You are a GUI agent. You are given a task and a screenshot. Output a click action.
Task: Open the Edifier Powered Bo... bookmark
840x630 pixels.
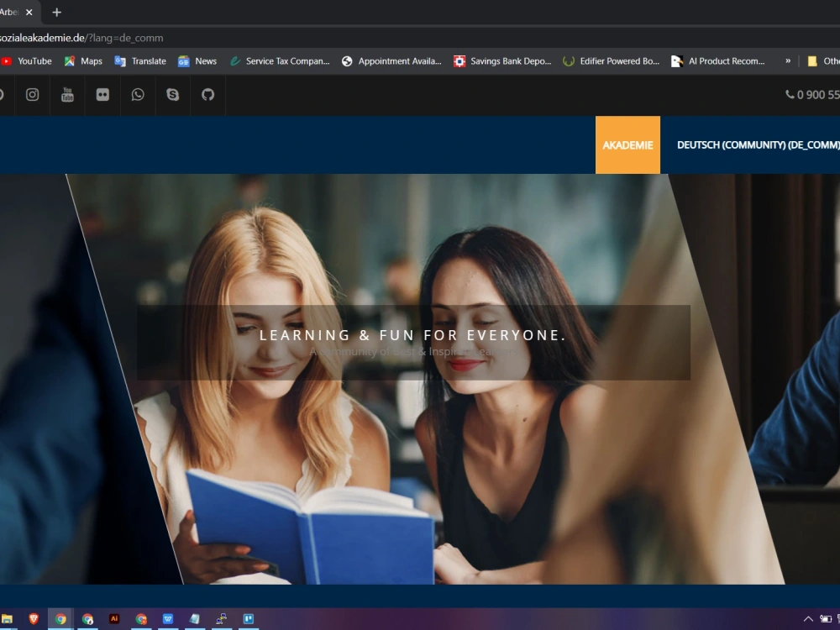[x=612, y=61]
